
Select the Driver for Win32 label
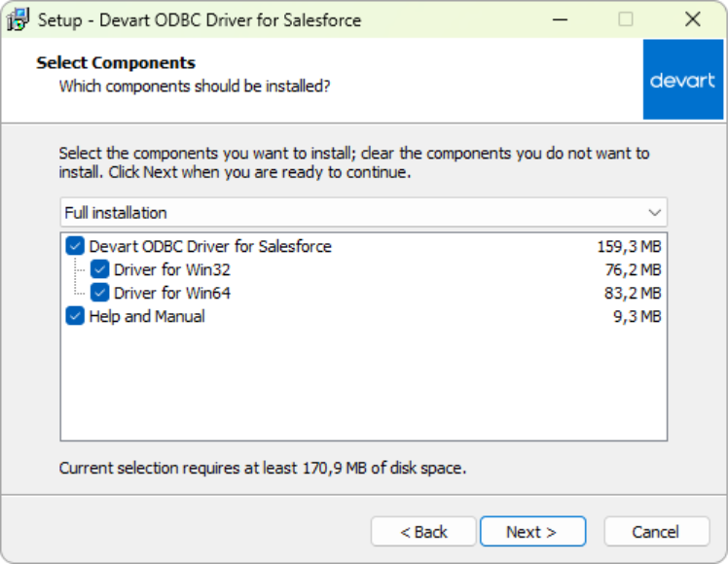pyautogui.click(x=172, y=270)
